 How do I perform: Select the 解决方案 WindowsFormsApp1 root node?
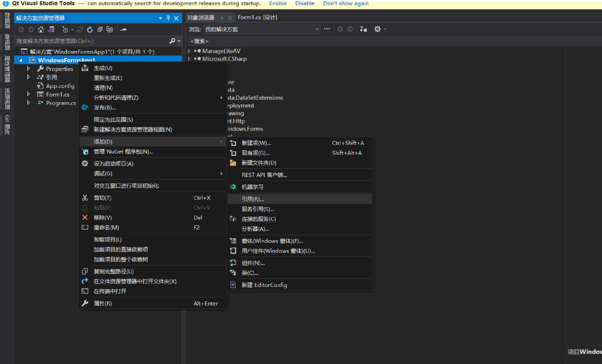[x=92, y=52]
